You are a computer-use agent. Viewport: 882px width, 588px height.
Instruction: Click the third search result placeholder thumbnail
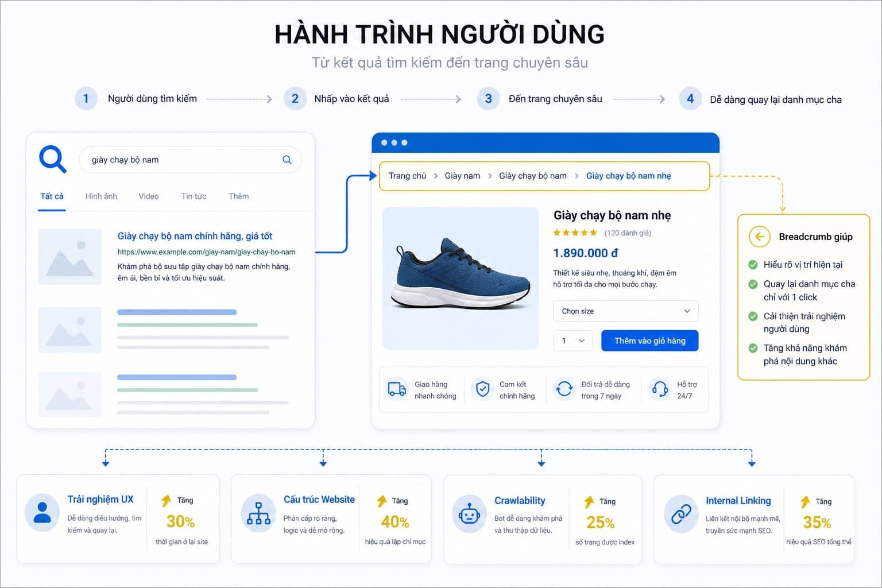(x=69, y=394)
